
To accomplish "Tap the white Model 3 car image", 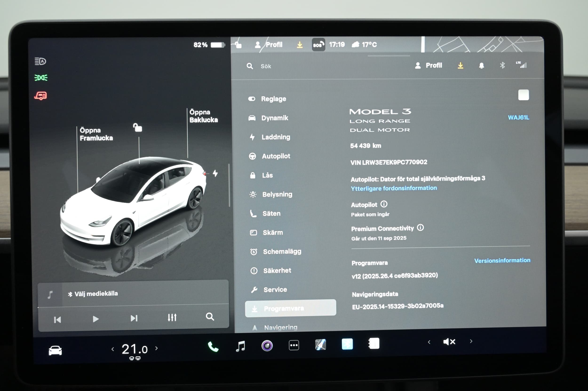I will (133, 201).
